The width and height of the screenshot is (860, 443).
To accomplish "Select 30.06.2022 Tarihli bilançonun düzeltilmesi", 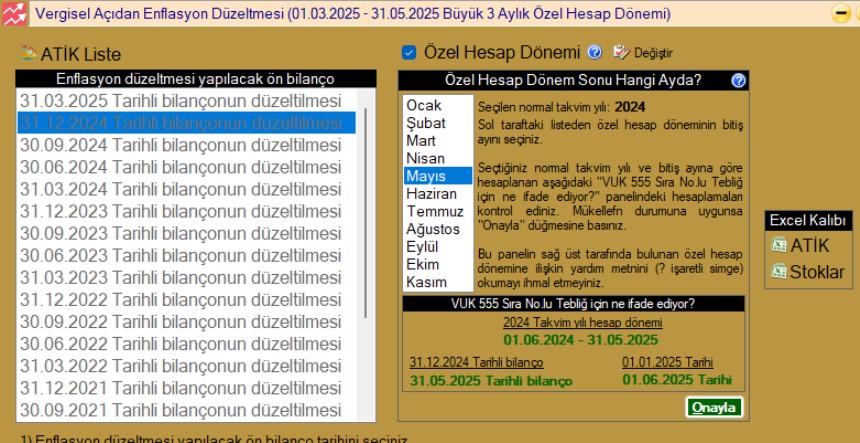I will click(x=186, y=344).
